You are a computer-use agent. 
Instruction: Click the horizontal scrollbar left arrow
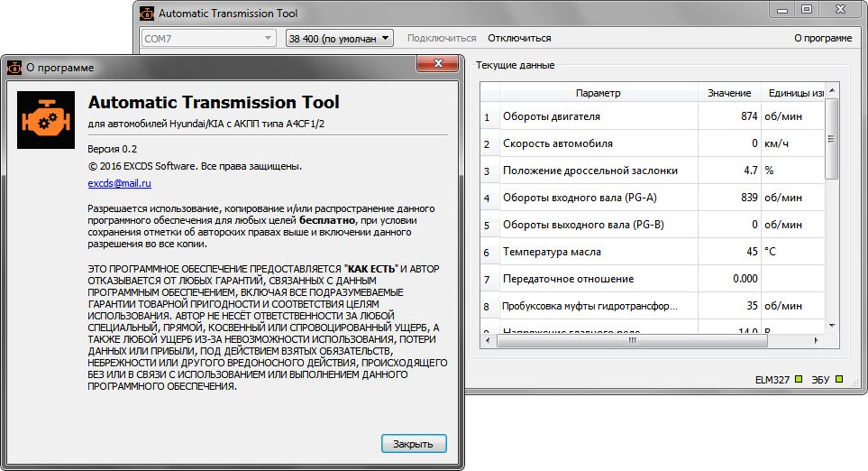[487, 340]
